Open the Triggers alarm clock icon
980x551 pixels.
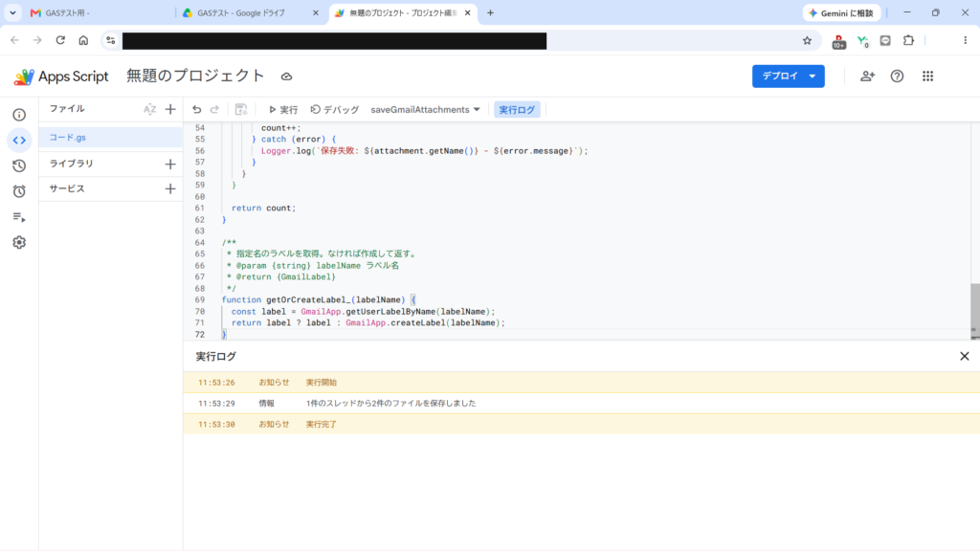[19, 191]
